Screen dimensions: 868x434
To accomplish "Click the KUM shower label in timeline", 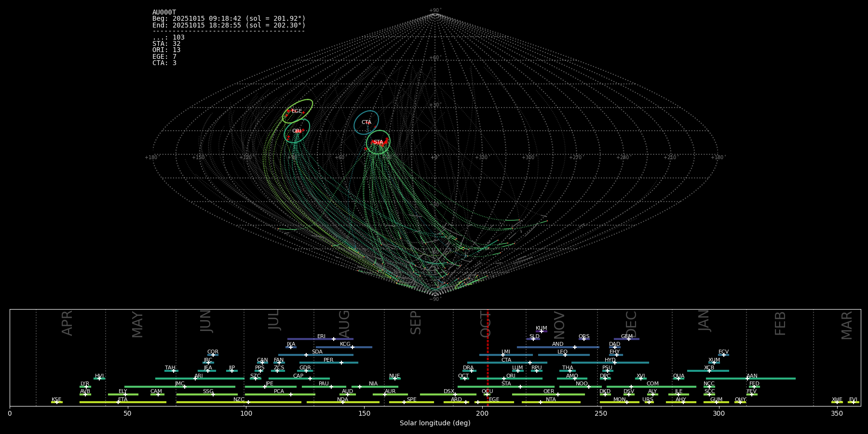I will pos(542,328).
